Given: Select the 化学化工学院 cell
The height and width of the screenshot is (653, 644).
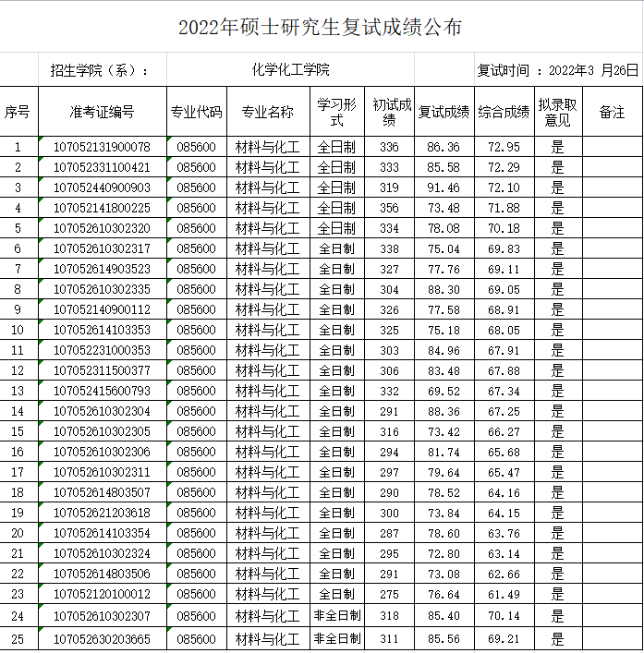Looking at the screenshot, I should coord(290,69).
